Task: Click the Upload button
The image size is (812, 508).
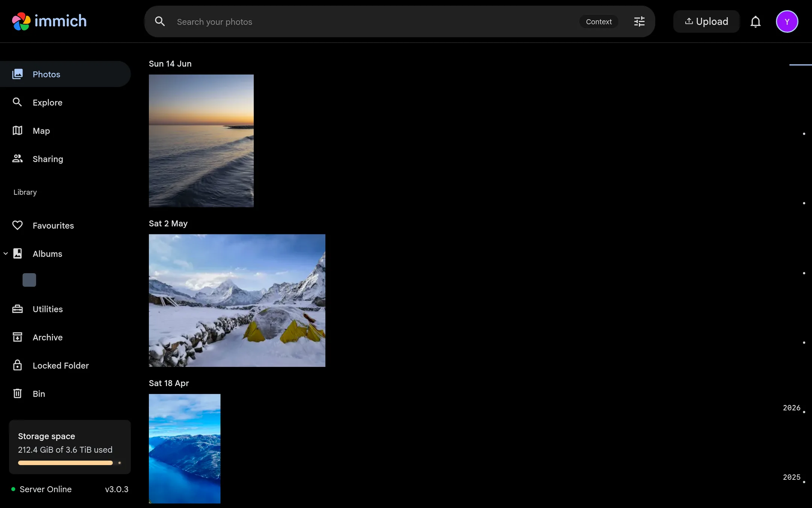Action: point(706,21)
